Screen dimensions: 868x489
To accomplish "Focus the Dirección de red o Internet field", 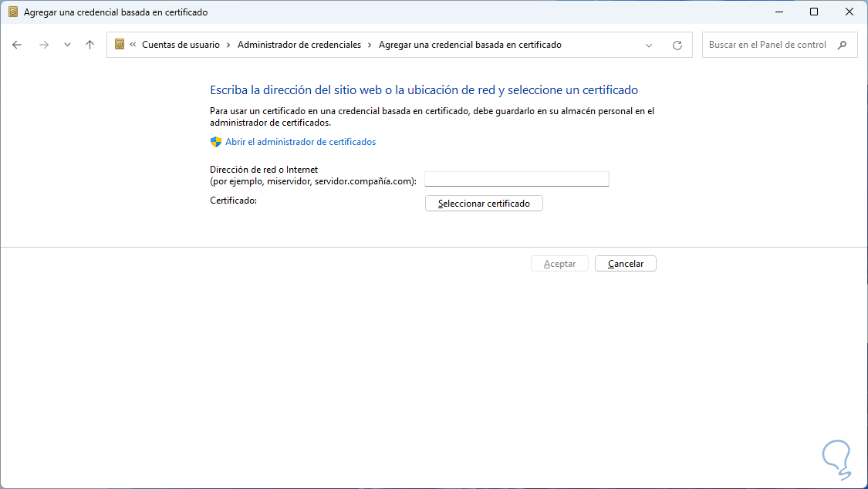I will pyautogui.click(x=516, y=179).
